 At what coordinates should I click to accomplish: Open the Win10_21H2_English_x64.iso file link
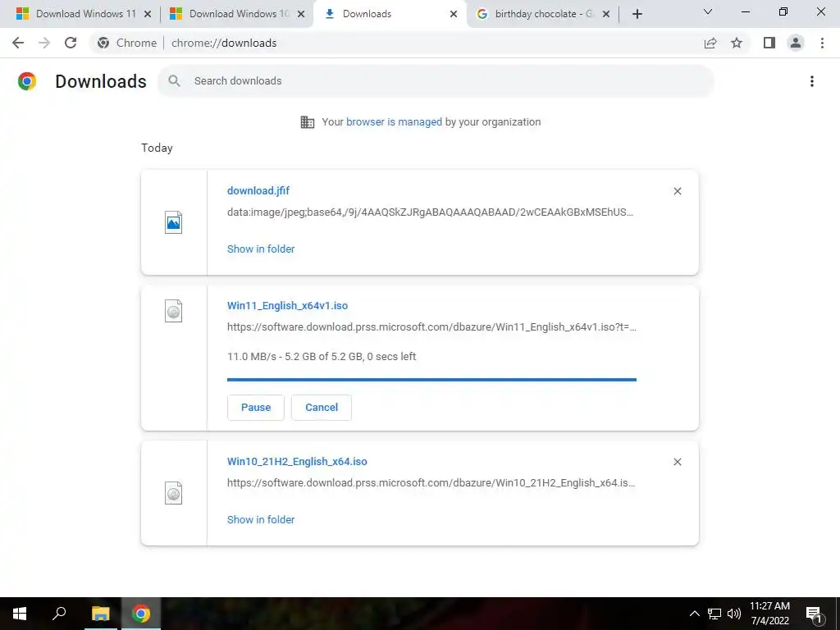pos(297,461)
